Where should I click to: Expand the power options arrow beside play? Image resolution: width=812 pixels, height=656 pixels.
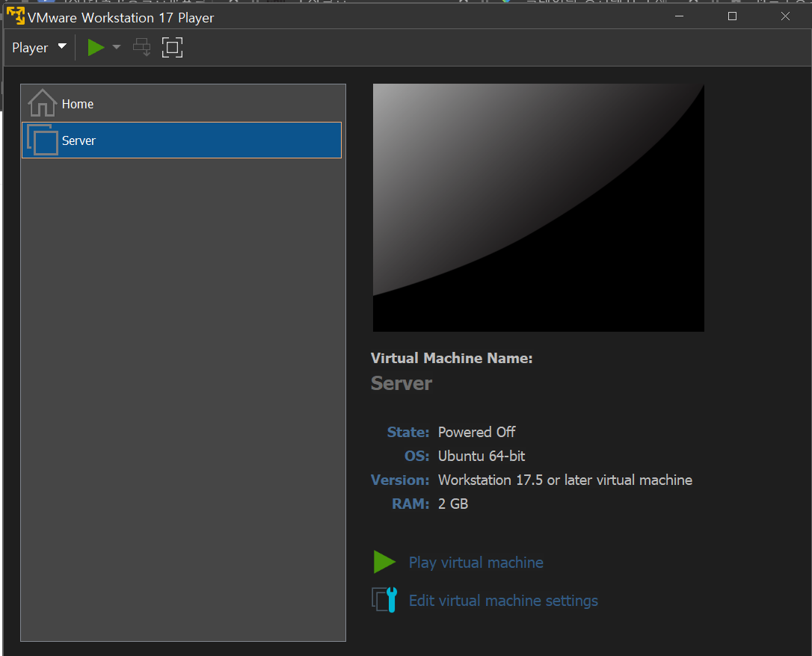click(117, 47)
